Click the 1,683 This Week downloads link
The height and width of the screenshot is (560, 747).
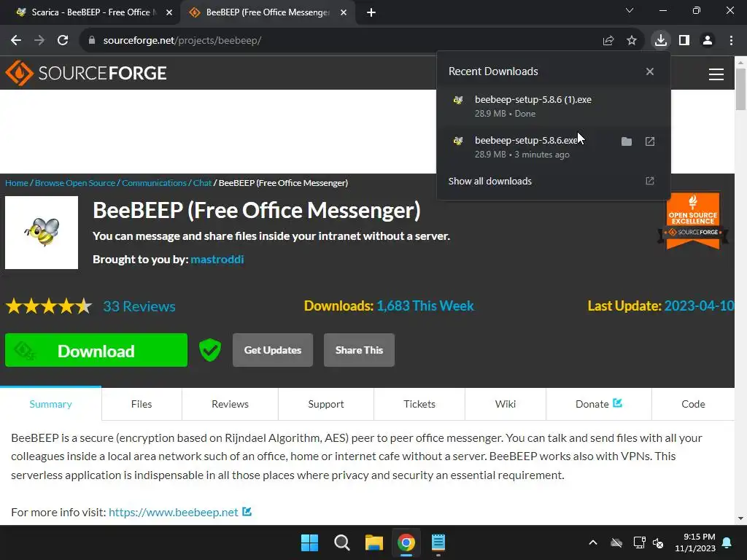tap(425, 306)
